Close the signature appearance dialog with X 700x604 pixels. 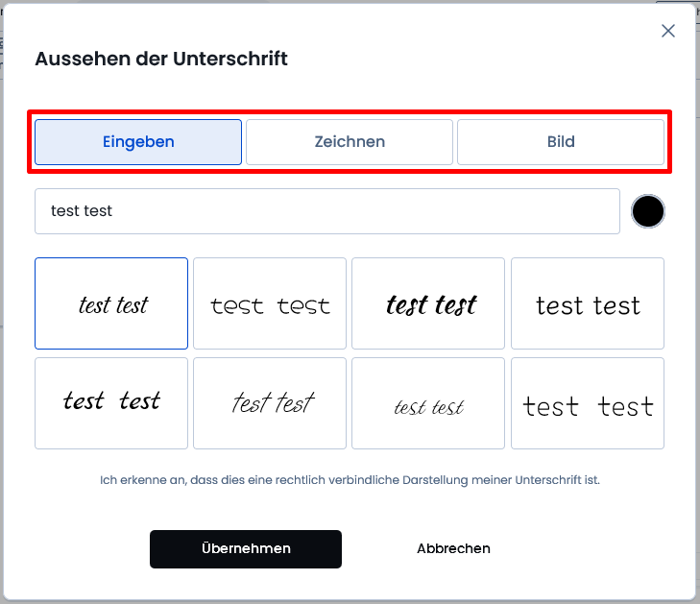click(668, 31)
